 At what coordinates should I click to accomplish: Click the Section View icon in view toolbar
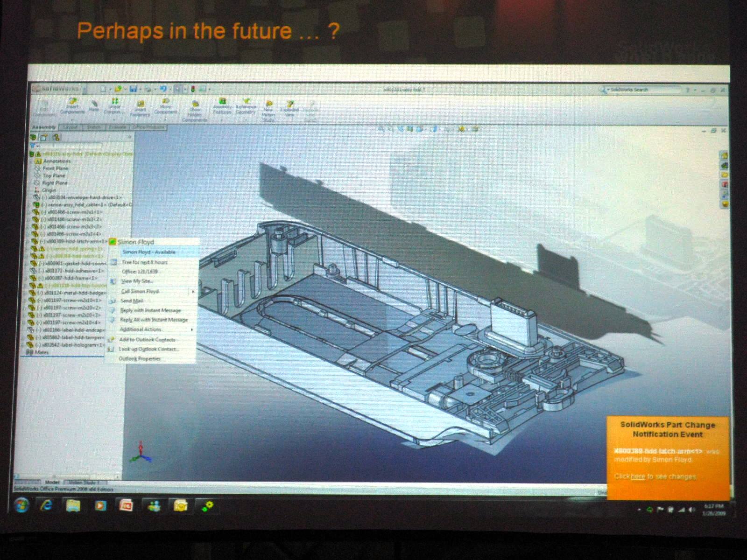point(410,129)
